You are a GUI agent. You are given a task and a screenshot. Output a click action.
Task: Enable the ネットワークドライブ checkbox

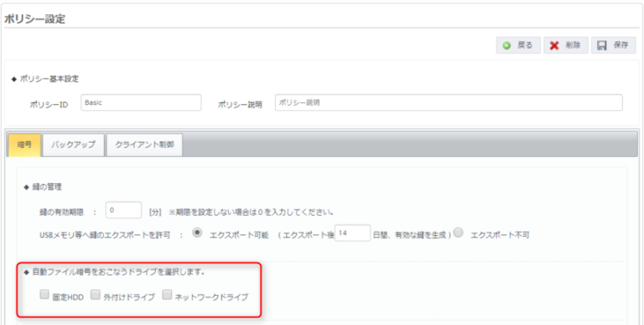coord(167,295)
